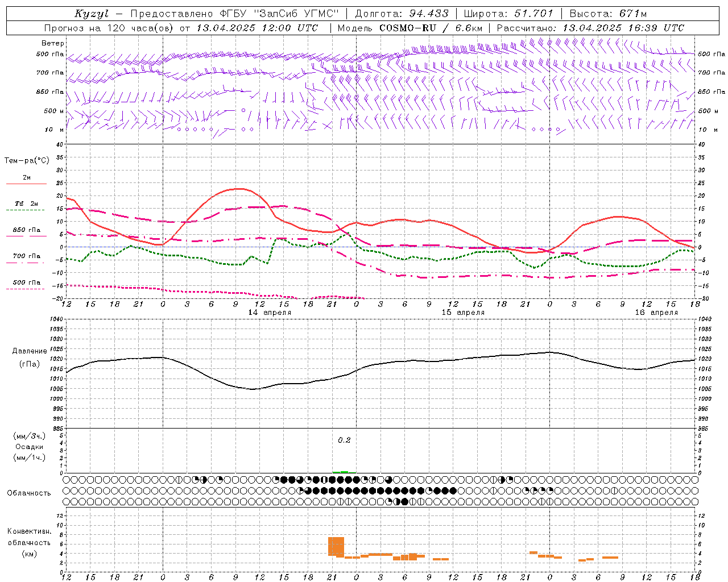Click the '(км)' unit under convective cloudiness

[30, 554]
